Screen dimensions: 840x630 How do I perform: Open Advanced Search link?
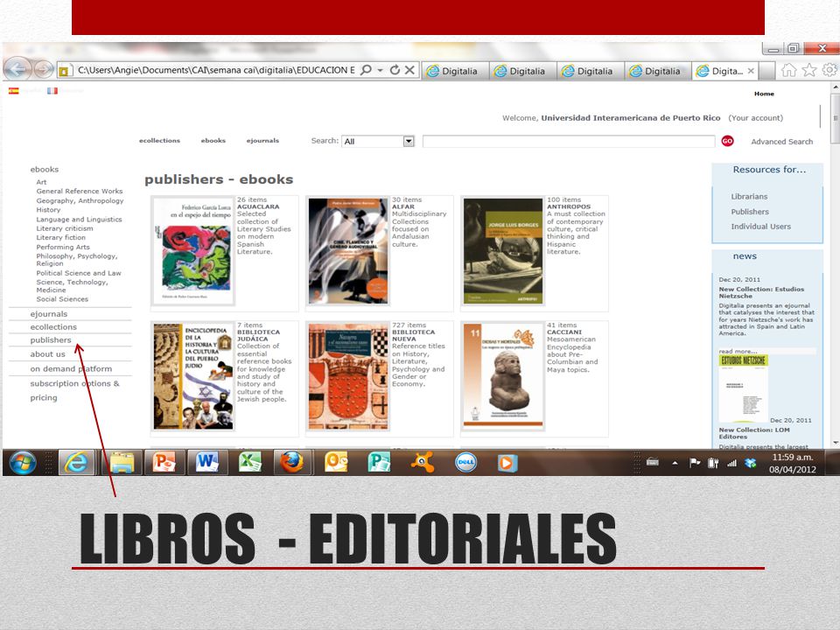(x=781, y=142)
